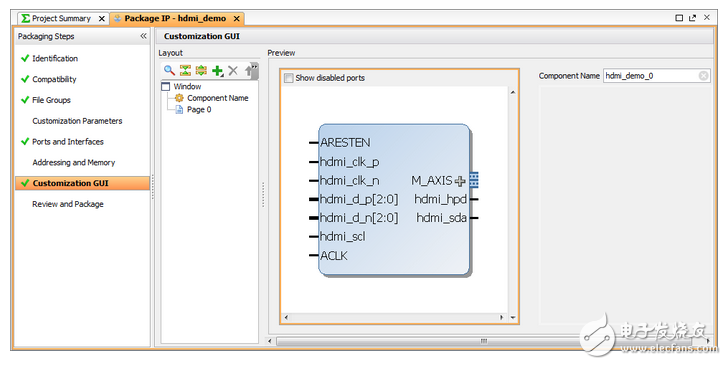
Task: Show more Layout toolbar items overflow
Action: pos(255,68)
